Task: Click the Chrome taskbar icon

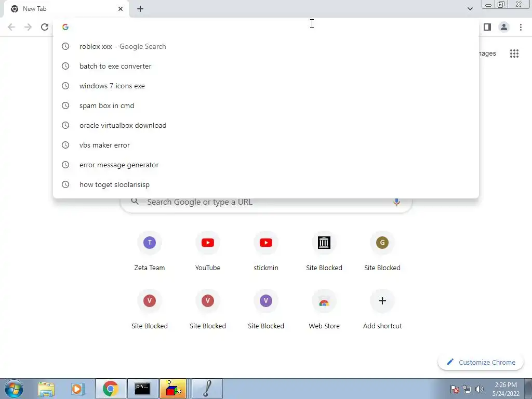Action: click(x=111, y=389)
